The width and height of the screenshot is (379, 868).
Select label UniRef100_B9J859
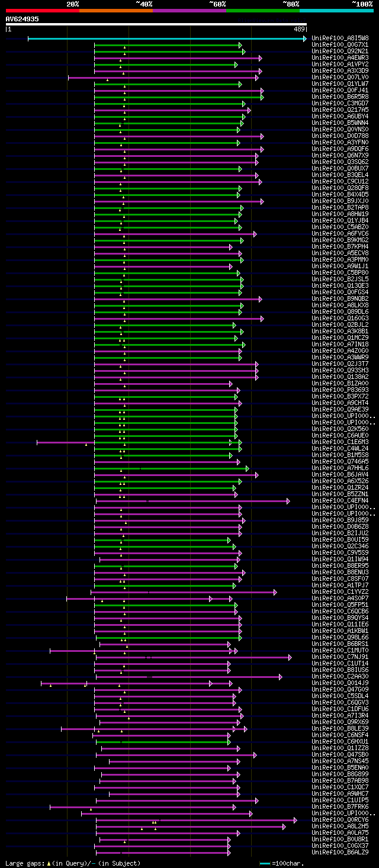click(340, 520)
